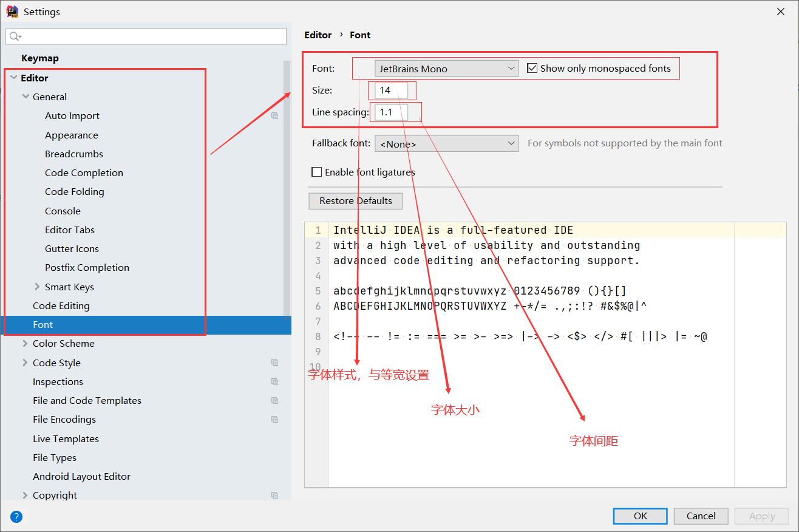The image size is (799, 532).
Task: Click the Size input field
Action: (392, 90)
